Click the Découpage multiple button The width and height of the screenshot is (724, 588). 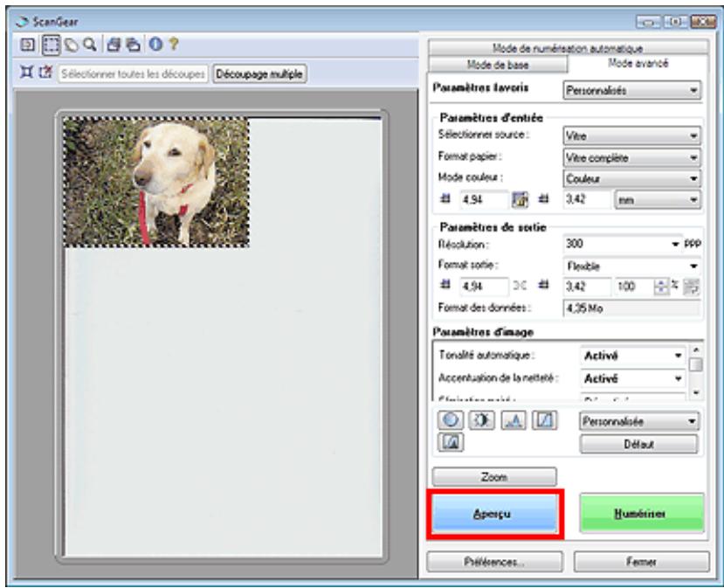click(x=259, y=74)
